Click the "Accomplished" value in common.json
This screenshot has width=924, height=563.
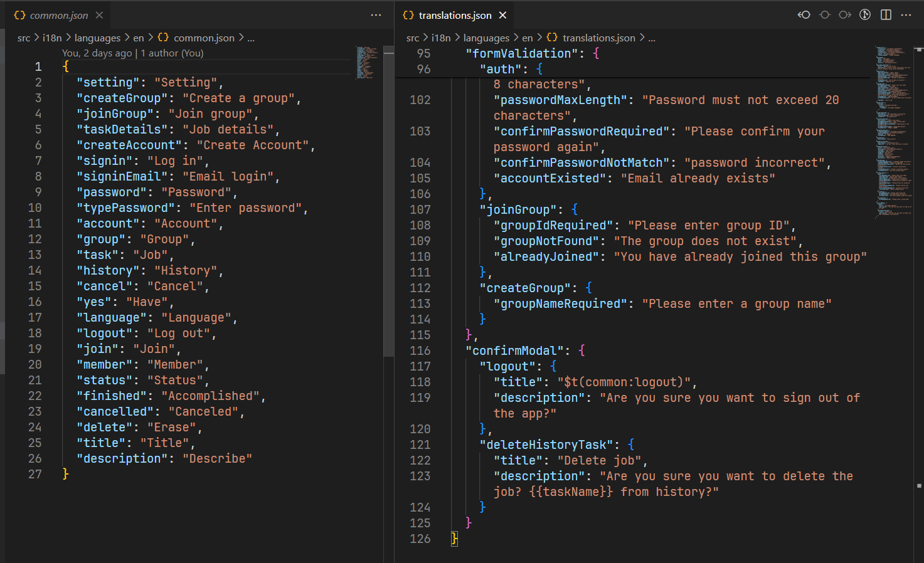[210, 396]
